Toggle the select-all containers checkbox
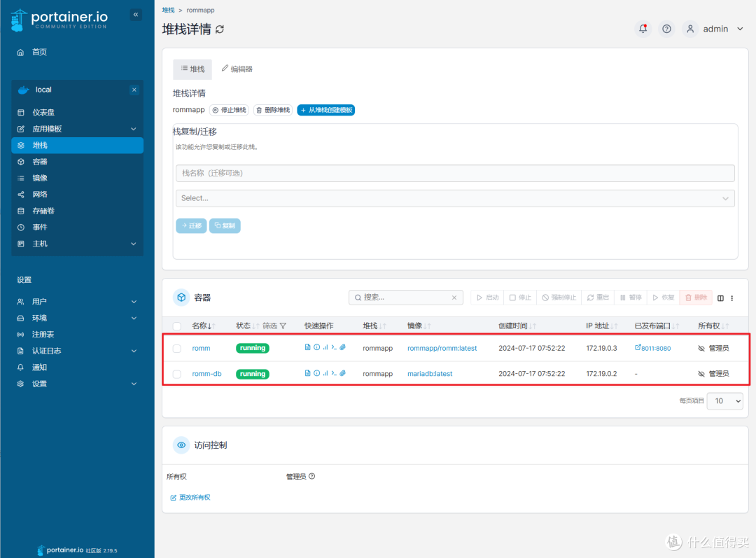The width and height of the screenshot is (756, 558). point(177,326)
